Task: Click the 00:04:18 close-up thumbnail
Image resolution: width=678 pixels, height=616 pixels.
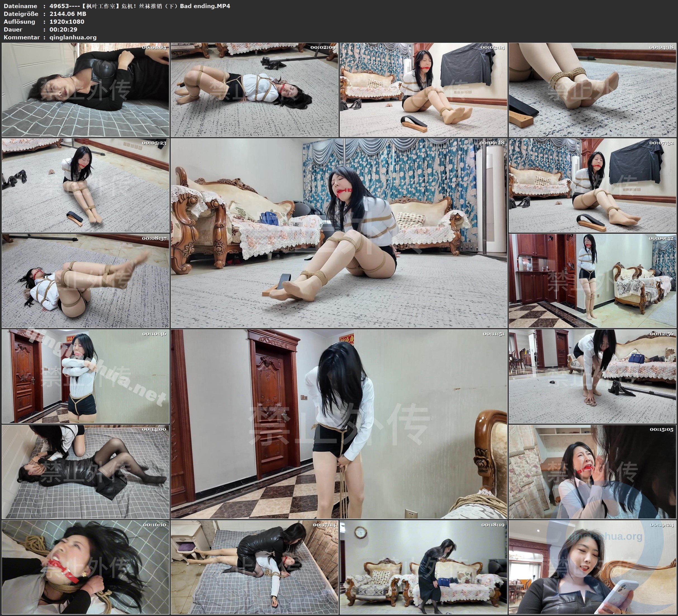Action: [x=593, y=90]
